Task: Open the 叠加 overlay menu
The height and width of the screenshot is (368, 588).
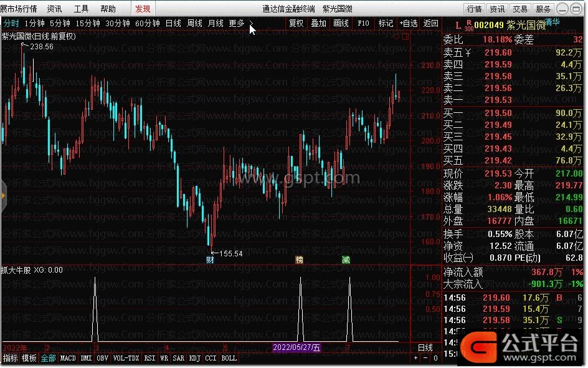Action: [x=318, y=23]
